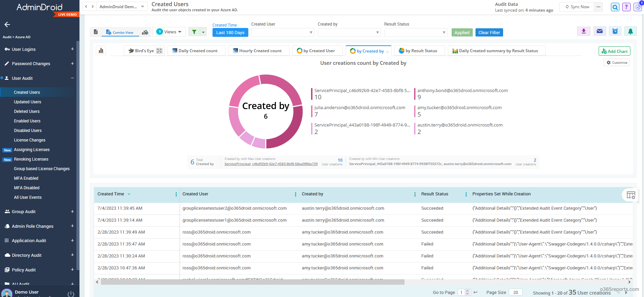
Task: Click the Page Size input field
Action: [515, 292]
